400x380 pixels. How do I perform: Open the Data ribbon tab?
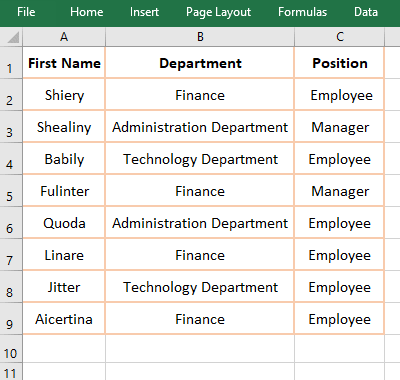tap(366, 12)
